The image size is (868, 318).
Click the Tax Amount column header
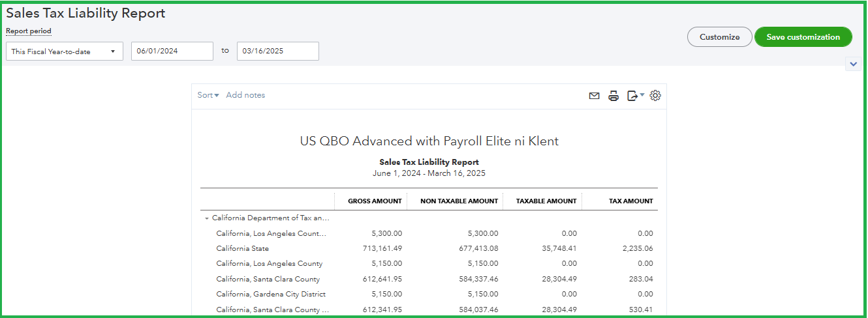[x=630, y=201]
